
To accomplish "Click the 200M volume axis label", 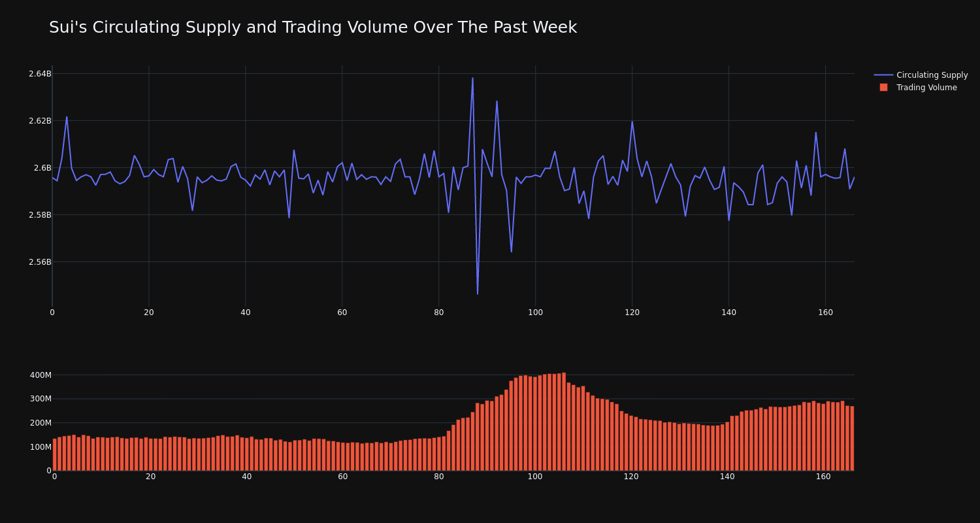I will pos(41,423).
